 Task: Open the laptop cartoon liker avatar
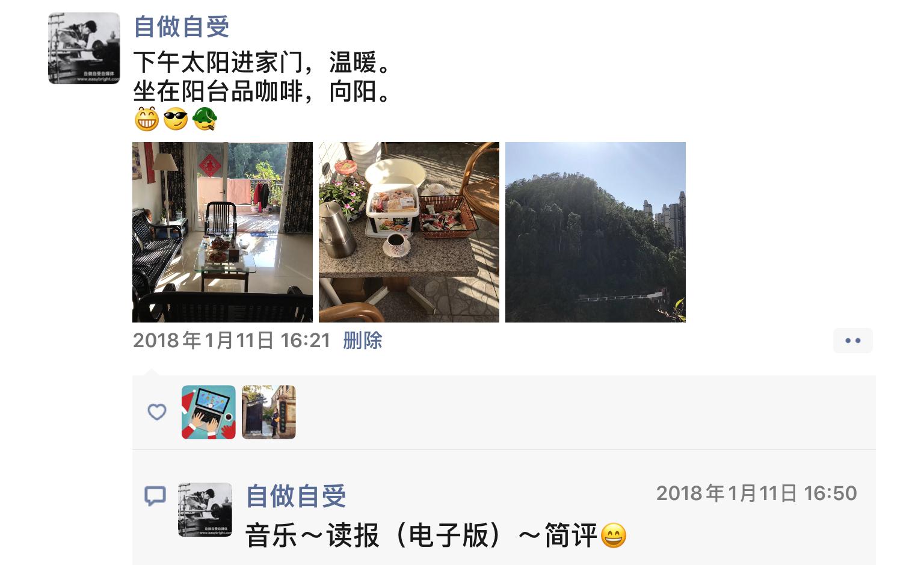[209, 412]
